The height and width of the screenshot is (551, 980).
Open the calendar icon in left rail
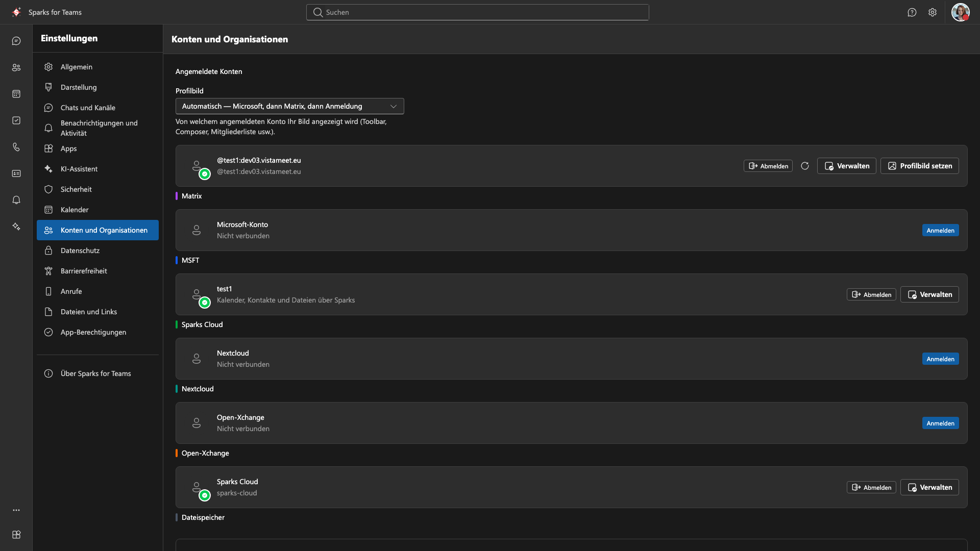point(16,94)
